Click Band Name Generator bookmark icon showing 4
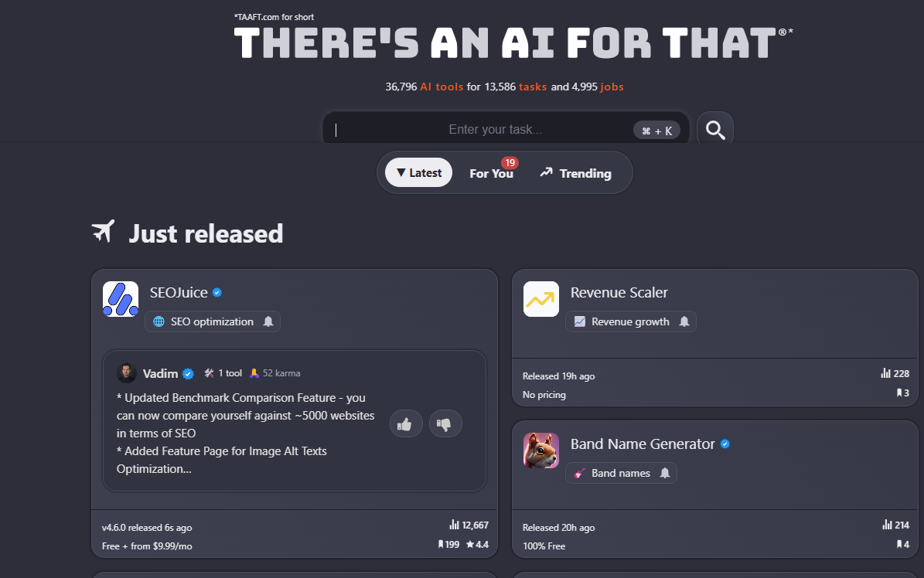924x578 pixels. (x=899, y=545)
